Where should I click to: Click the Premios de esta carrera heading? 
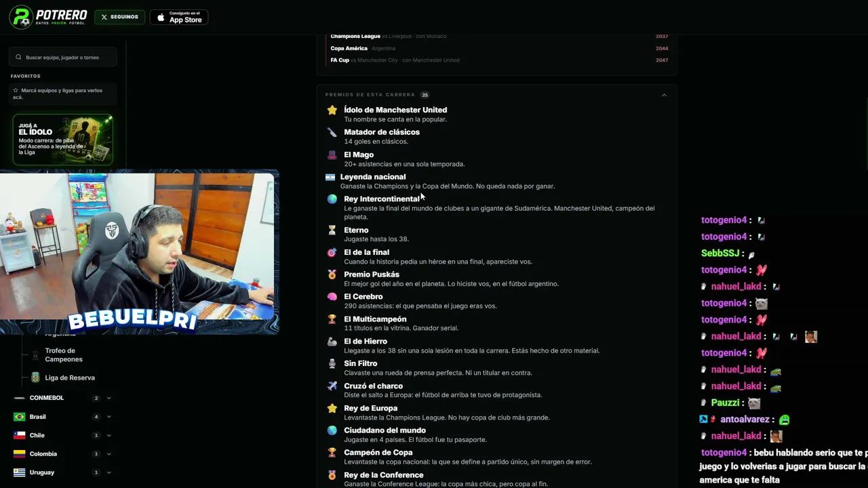[370, 95]
